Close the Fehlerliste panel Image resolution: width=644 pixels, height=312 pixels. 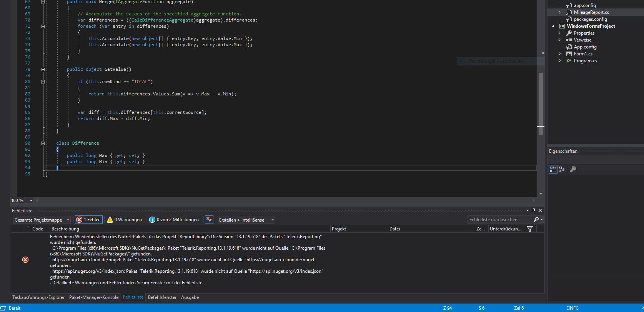[x=540, y=210]
